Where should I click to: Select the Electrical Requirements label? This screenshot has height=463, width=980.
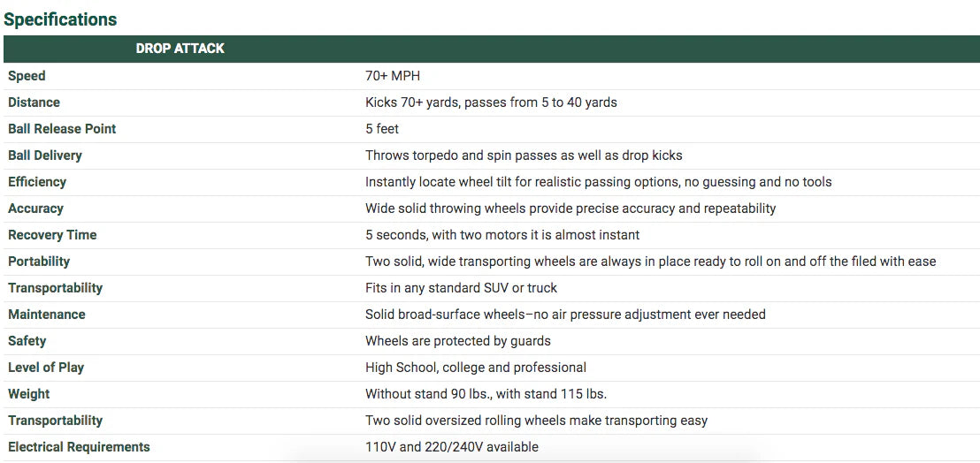[x=79, y=447]
